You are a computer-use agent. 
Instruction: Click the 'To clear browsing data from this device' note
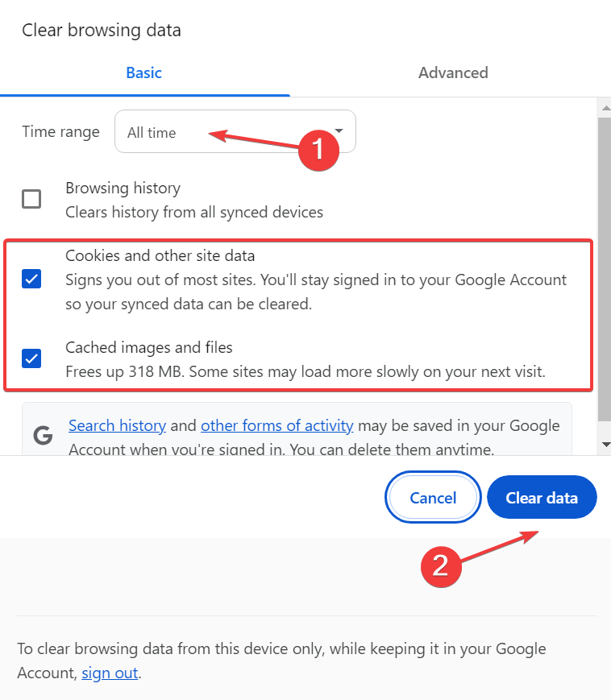pos(281,661)
